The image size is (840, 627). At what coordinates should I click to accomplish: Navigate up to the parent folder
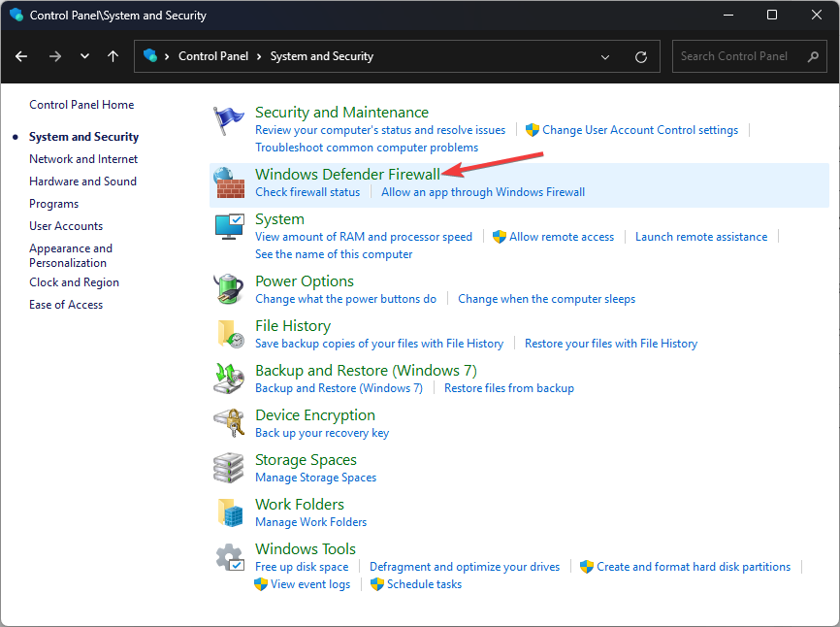coord(113,56)
